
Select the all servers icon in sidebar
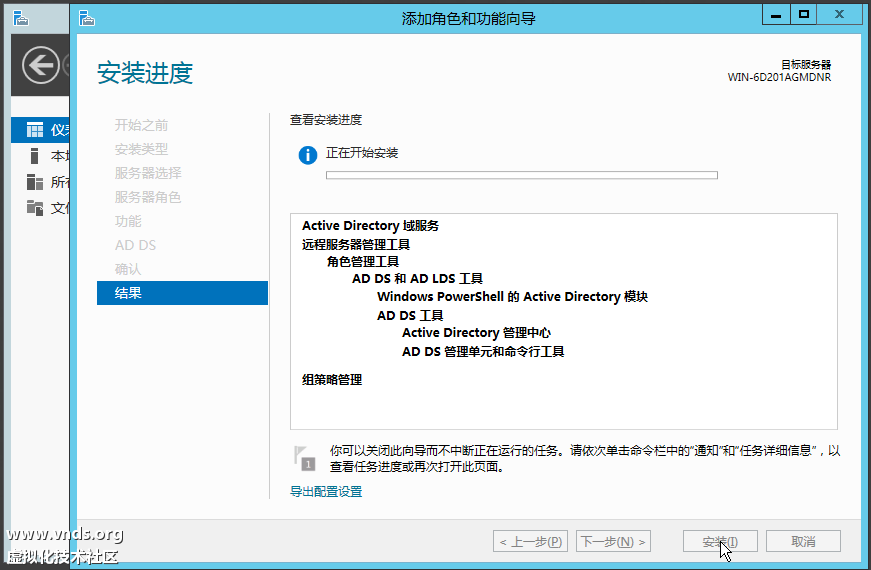point(34,182)
